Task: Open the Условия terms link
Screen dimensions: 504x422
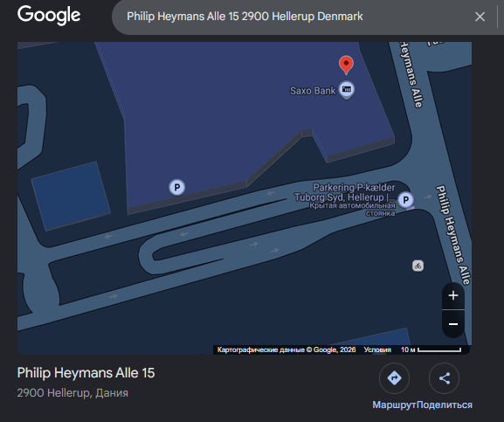Action: click(x=377, y=349)
